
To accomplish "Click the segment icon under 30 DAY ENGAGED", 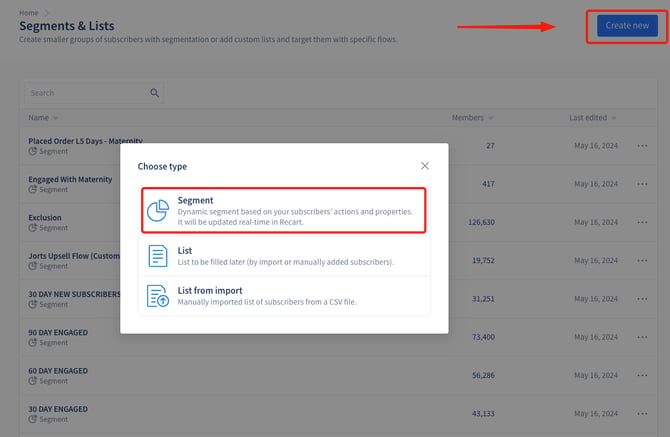I will point(32,419).
